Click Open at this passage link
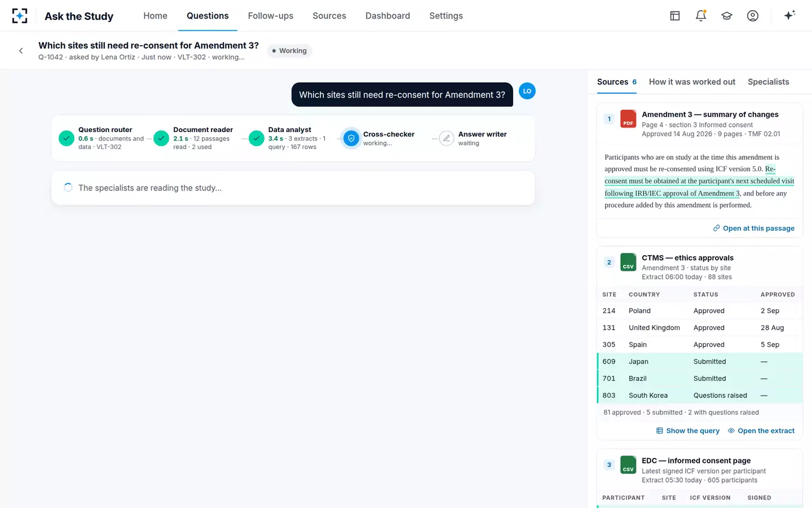 coord(753,228)
